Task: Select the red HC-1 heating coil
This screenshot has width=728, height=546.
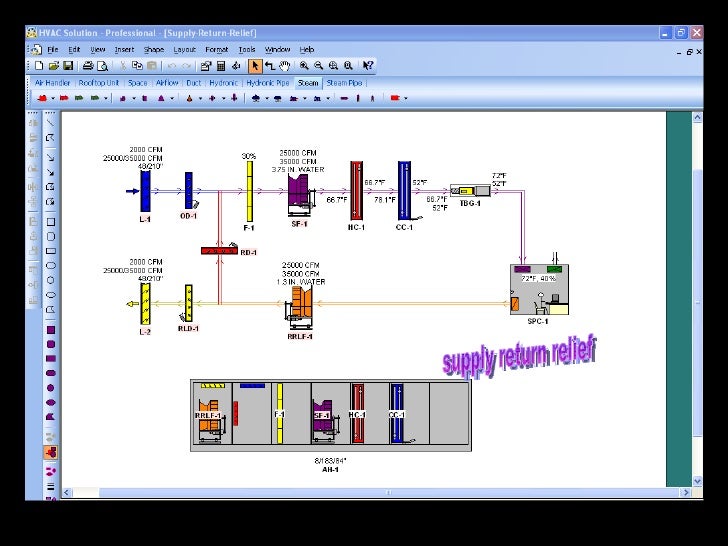Action: (357, 191)
